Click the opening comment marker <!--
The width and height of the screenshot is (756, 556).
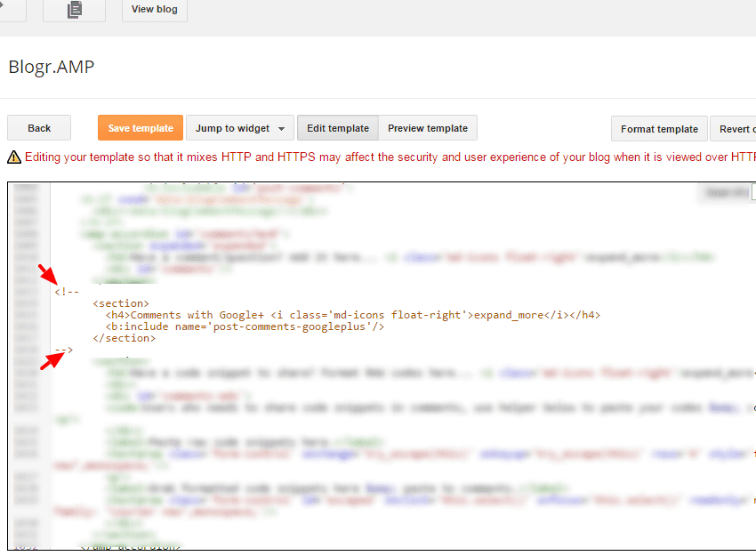coord(67,292)
